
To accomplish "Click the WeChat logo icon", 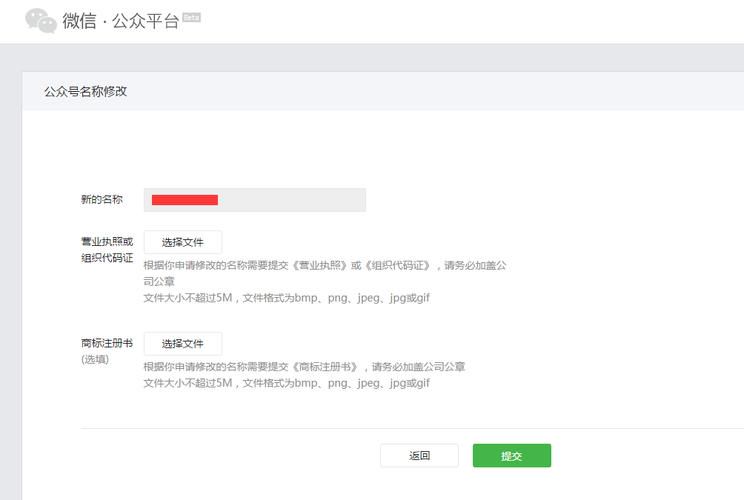I will 41,21.
